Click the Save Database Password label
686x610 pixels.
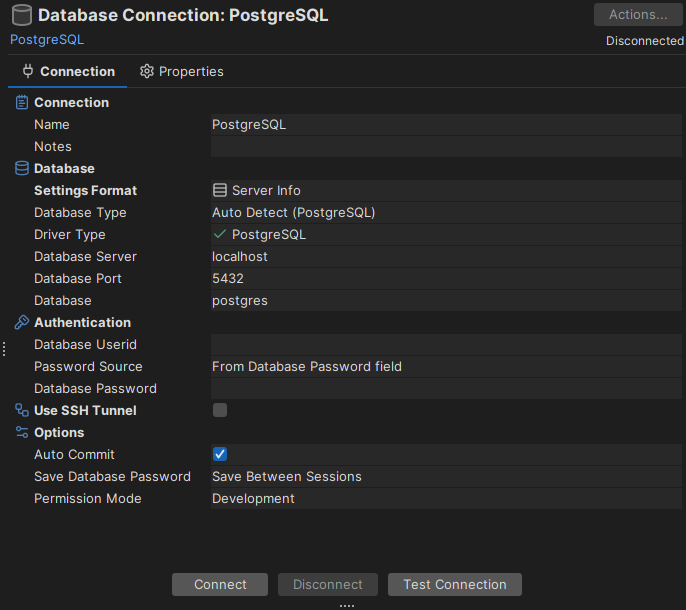point(112,477)
